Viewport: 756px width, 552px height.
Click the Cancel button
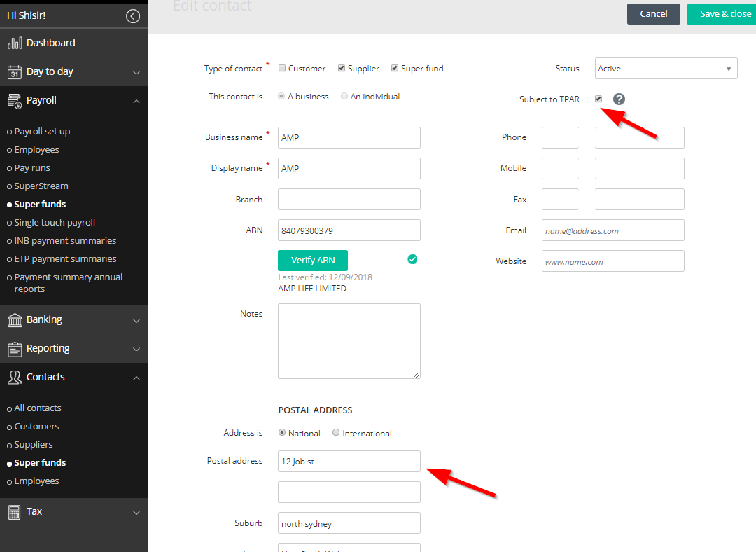coord(653,14)
